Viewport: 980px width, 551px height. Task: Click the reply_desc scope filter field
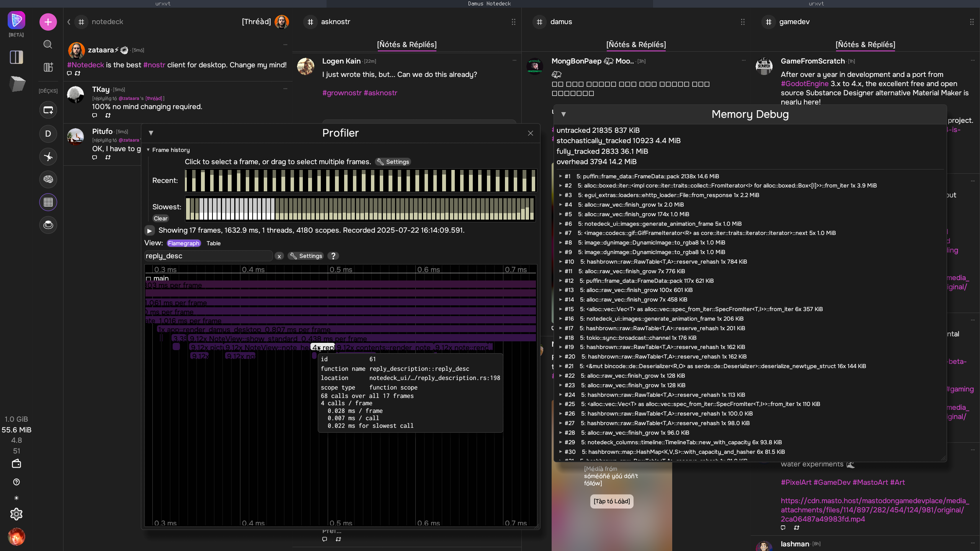tap(209, 256)
